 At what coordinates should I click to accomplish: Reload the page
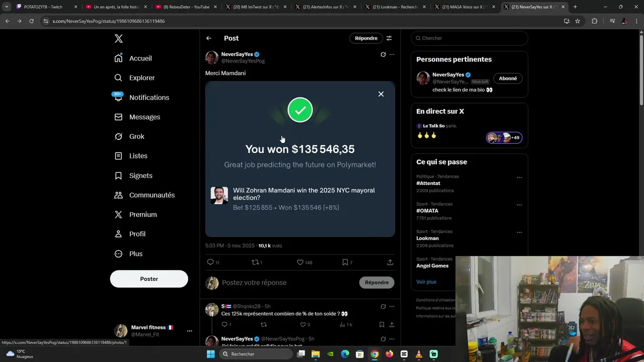tap(31, 21)
